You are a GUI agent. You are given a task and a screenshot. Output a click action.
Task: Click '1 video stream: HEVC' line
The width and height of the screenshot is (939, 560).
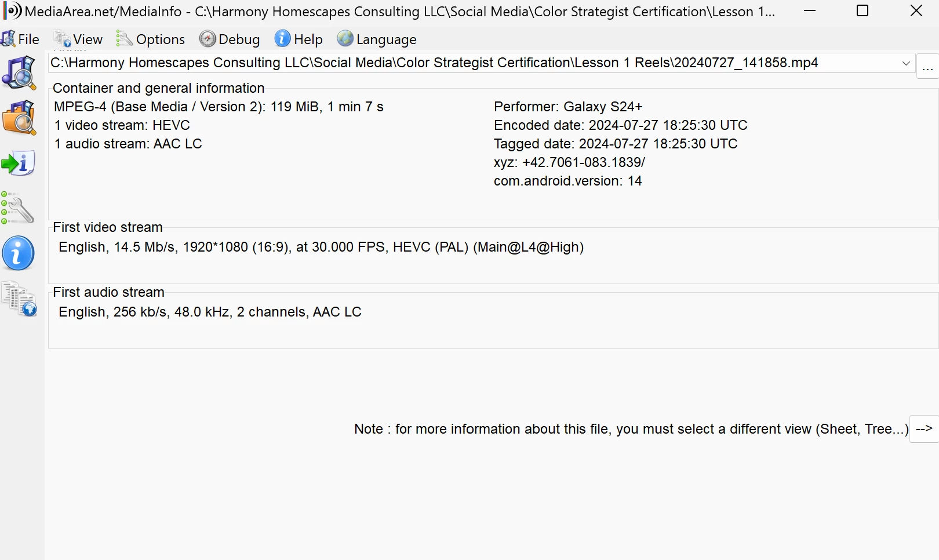pos(122,125)
